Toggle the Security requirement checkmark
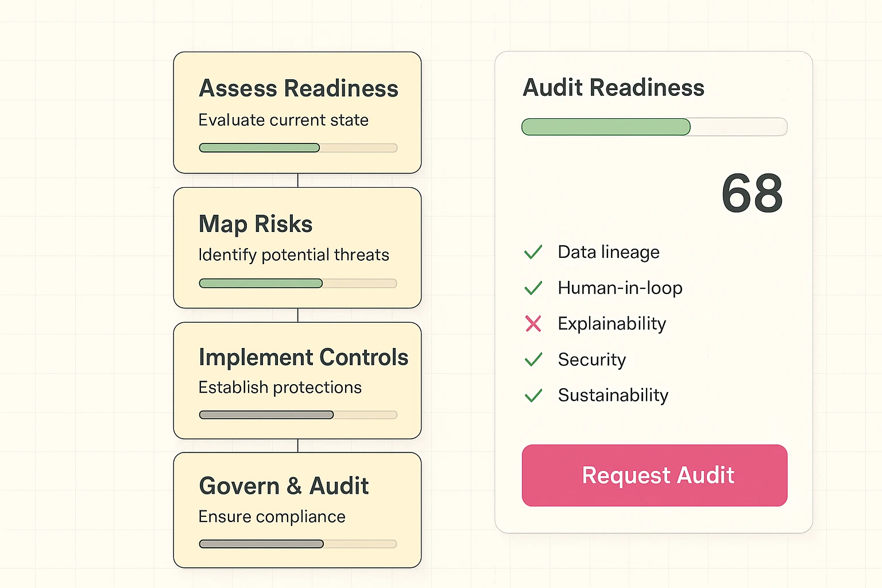 tap(533, 359)
